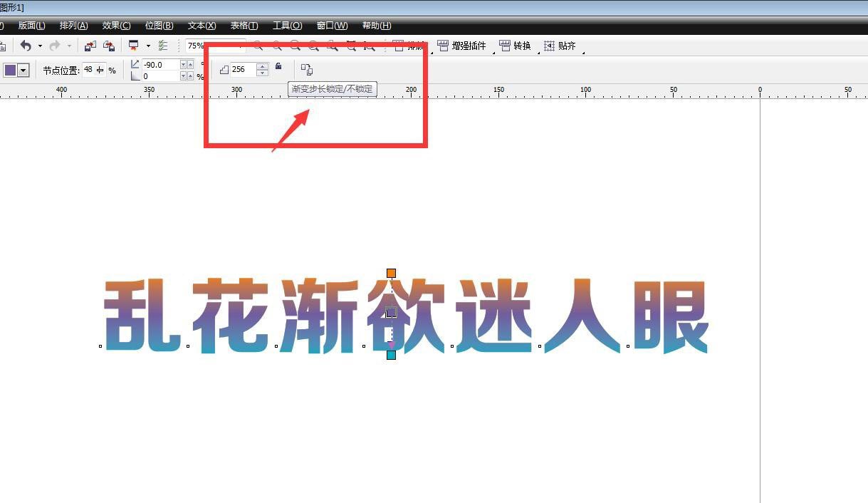Open the 效果 menu
Viewport: 868px width, 503px height.
(115, 25)
